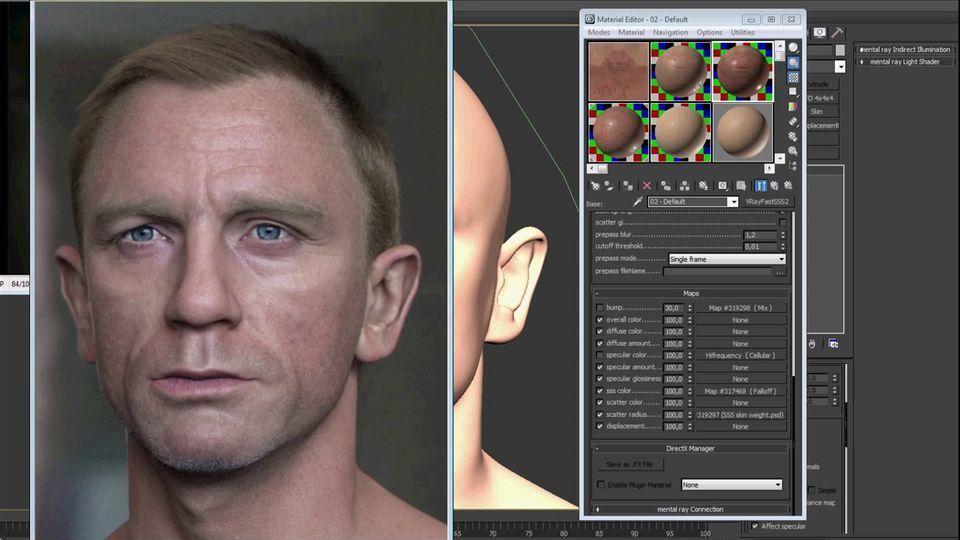Open Material Editor Options icon

(793, 137)
